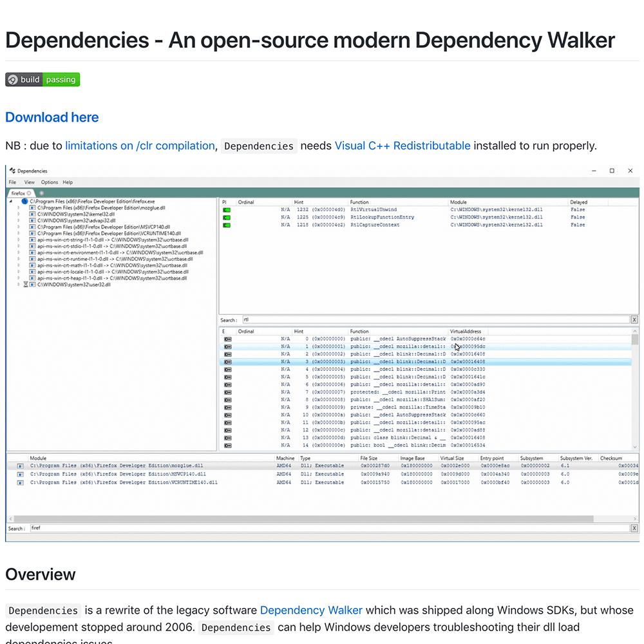This screenshot has height=644, width=644.
Task: Click the hourglass icon beside user32.dll
Action: coord(26,285)
